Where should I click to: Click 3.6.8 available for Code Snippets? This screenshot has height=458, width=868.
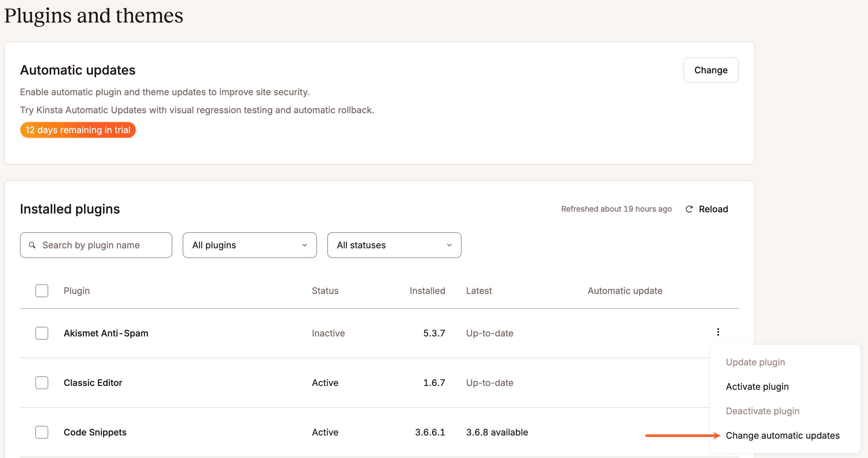(497, 432)
